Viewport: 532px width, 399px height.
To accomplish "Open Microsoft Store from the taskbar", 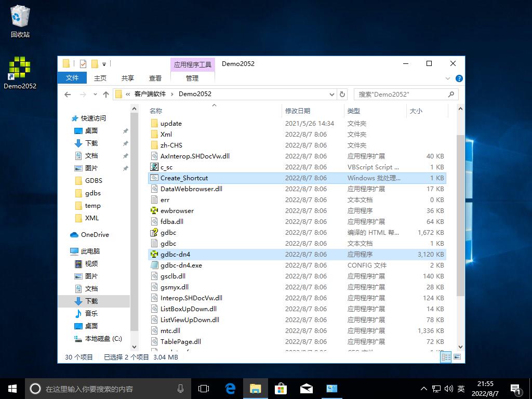I will point(281,389).
